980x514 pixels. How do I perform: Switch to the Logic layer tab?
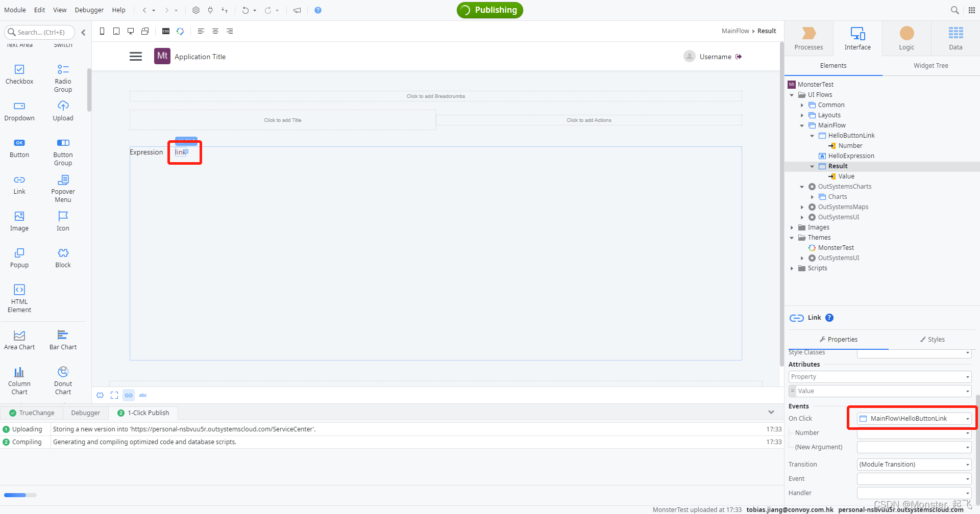pos(906,38)
